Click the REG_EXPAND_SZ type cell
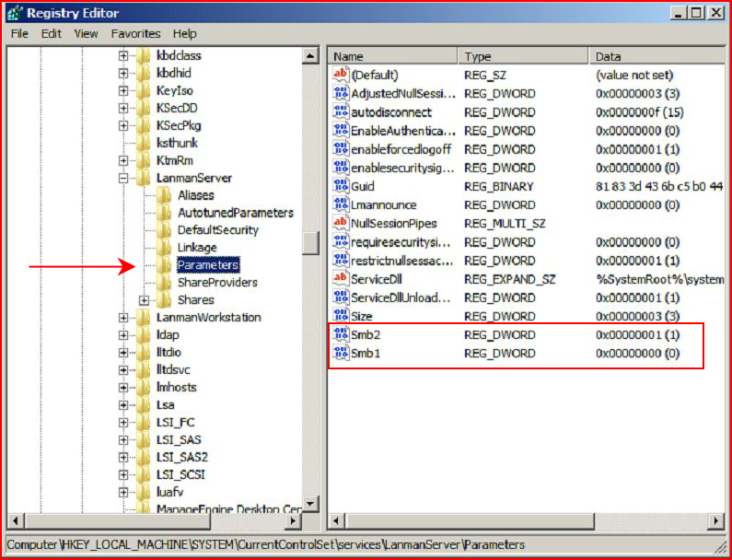Viewport: 732px width, 560px height. click(510, 279)
